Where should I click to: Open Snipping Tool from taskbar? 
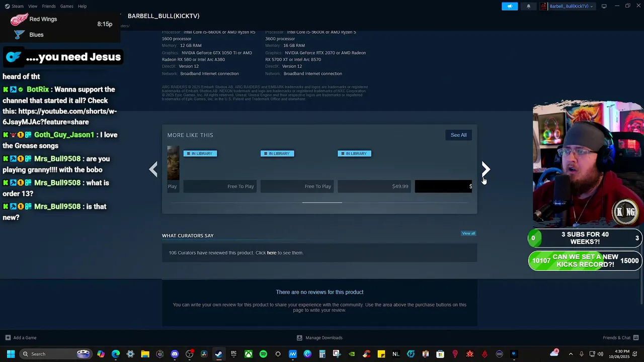point(337,354)
